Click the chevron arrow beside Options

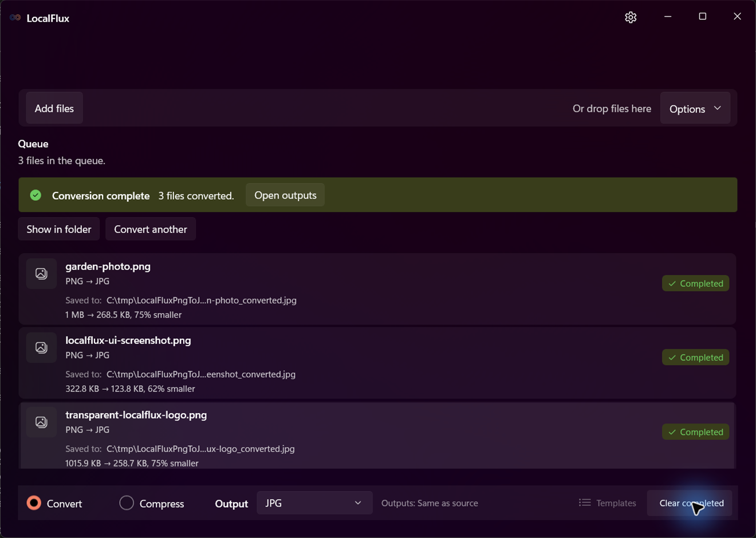click(718, 108)
